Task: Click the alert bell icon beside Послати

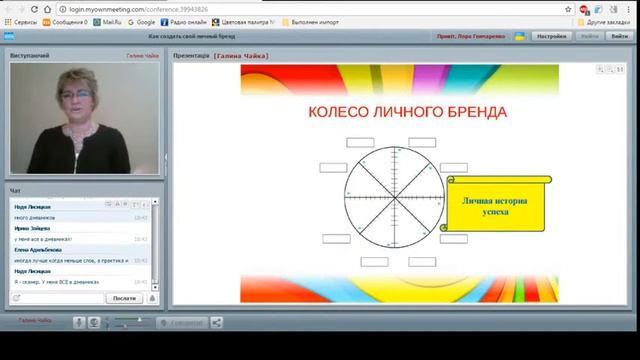Action: 152,298
